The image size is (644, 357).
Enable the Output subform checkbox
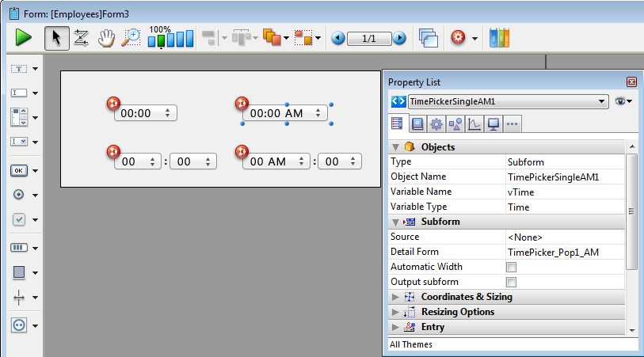click(x=511, y=282)
